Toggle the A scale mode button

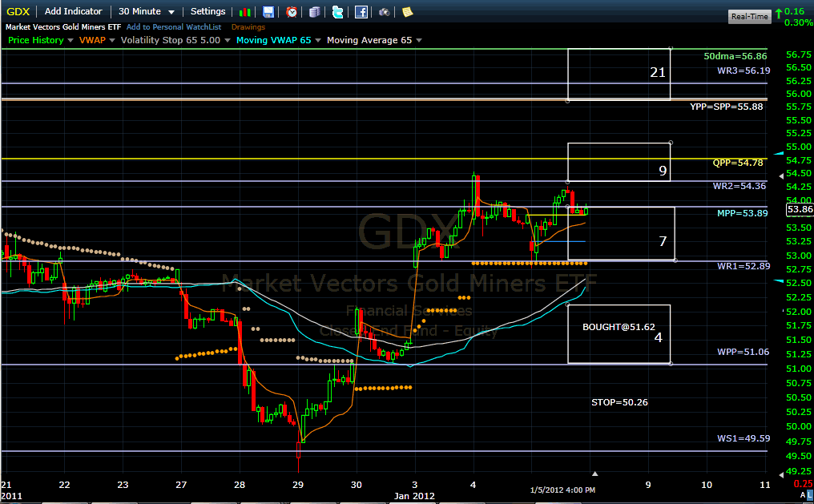(x=803, y=495)
